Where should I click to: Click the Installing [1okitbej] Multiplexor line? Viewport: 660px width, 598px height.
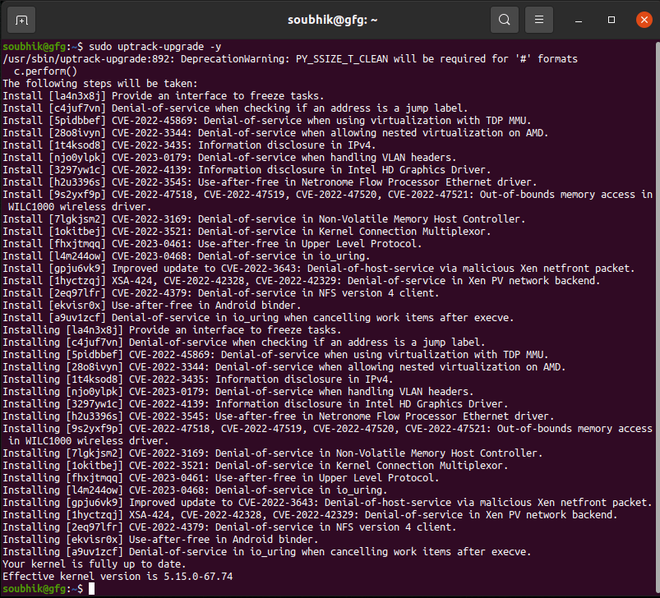click(x=255, y=465)
